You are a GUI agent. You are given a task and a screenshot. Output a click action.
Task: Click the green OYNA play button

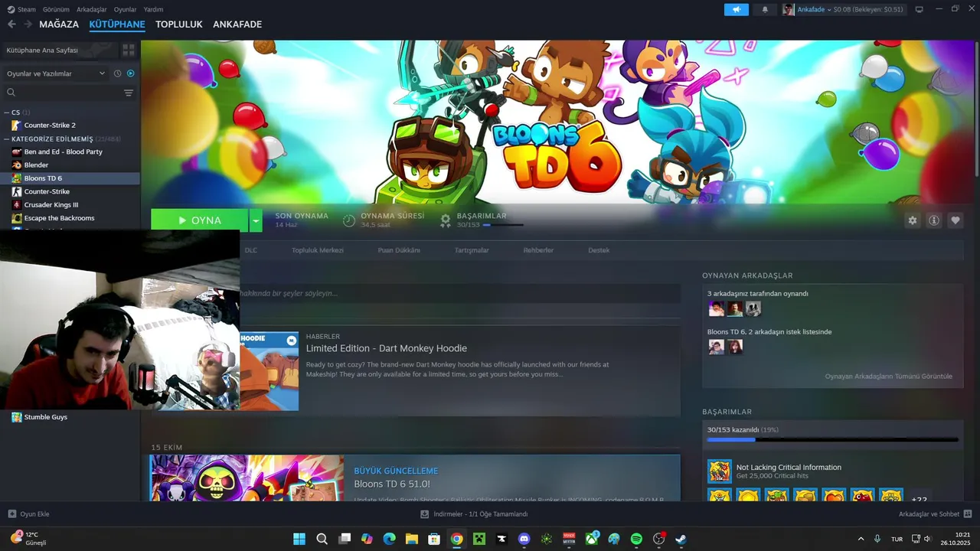click(x=200, y=220)
